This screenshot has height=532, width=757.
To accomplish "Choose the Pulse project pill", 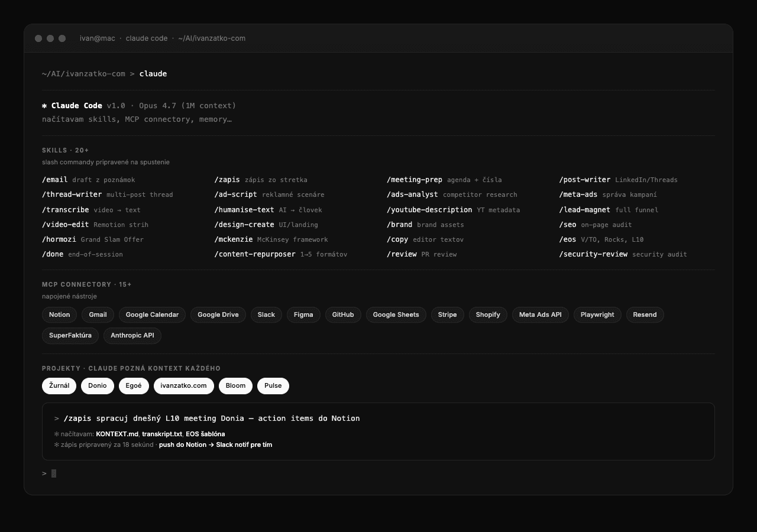I will point(273,385).
